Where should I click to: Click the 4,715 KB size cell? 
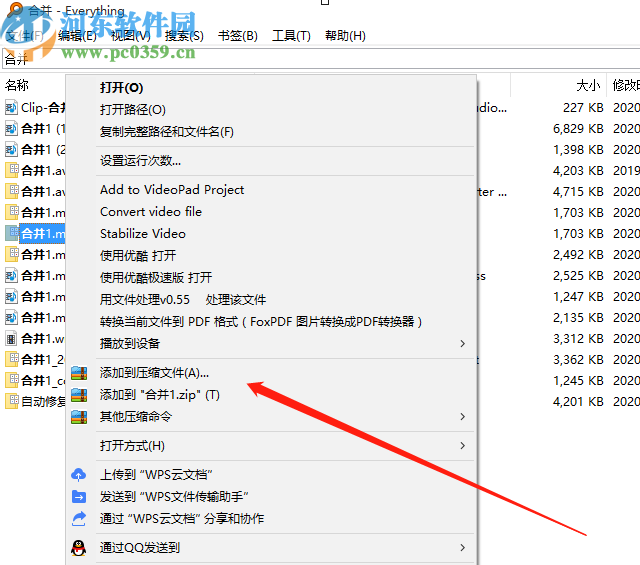[x=578, y=191]
